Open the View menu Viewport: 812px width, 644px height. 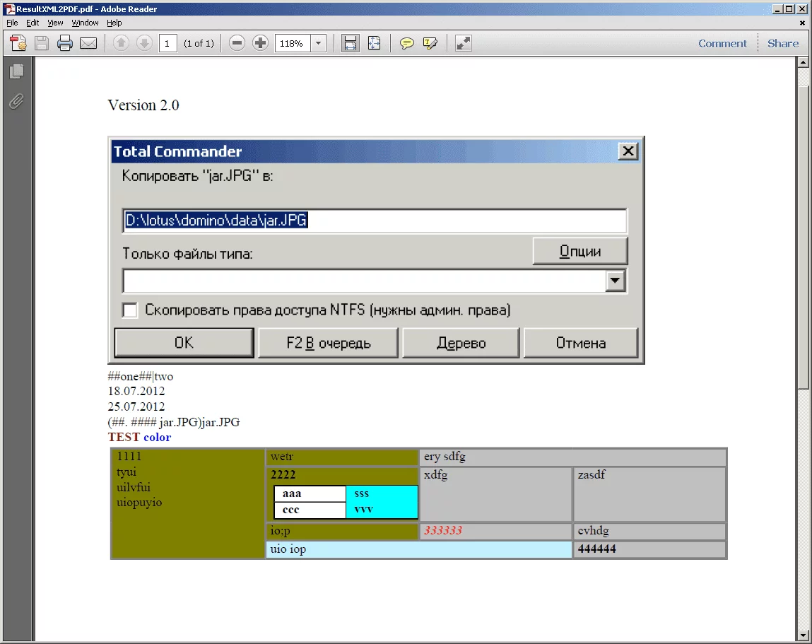(55, 23)
